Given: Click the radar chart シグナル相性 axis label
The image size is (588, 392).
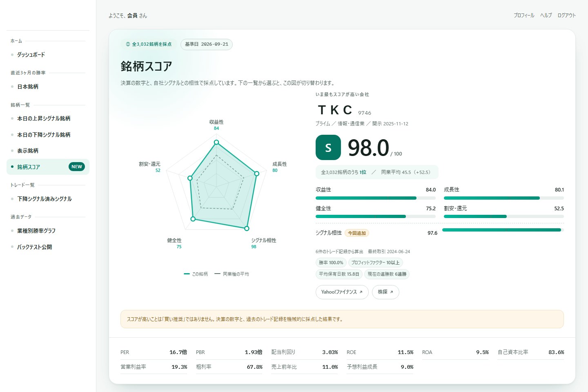Looking at the screenshot, I should [264, 241].
